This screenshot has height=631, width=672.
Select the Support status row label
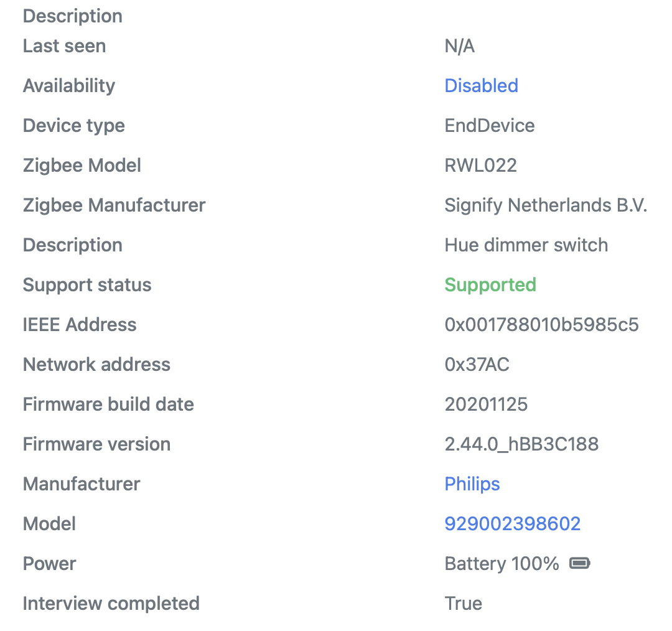pyautogui.click(x=87, y=284)
